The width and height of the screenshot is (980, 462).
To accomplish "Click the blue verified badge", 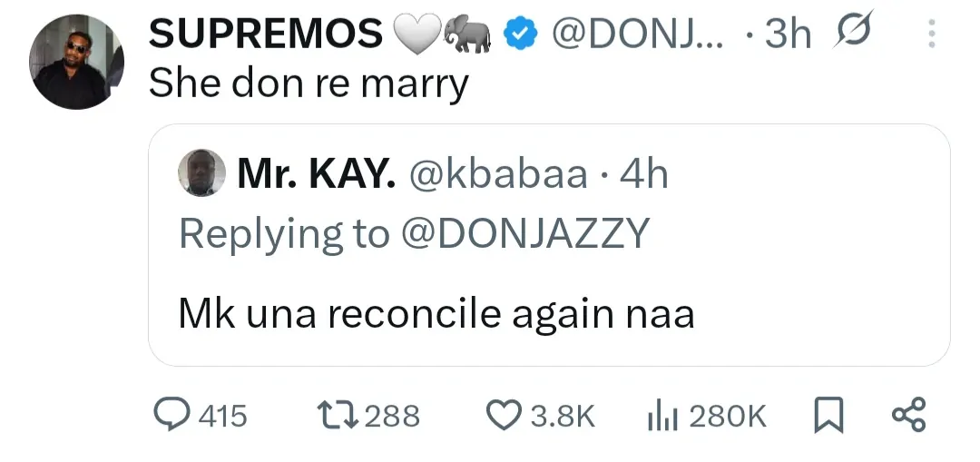I will [516, 34].
